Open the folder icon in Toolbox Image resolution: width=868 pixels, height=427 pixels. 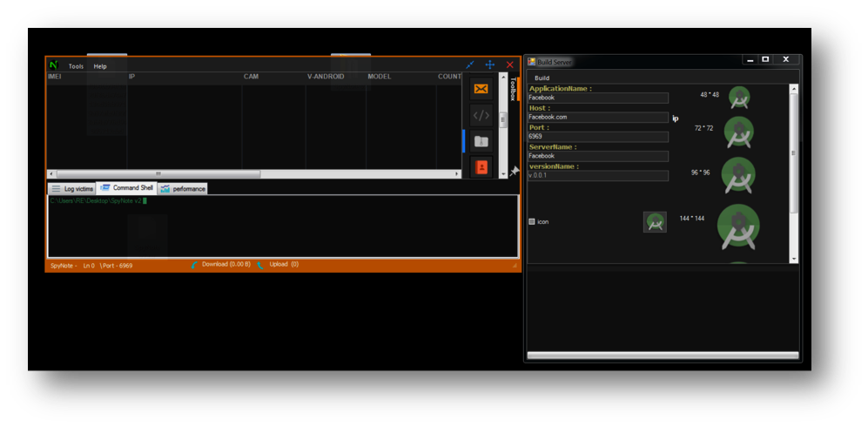coord(481,141)
